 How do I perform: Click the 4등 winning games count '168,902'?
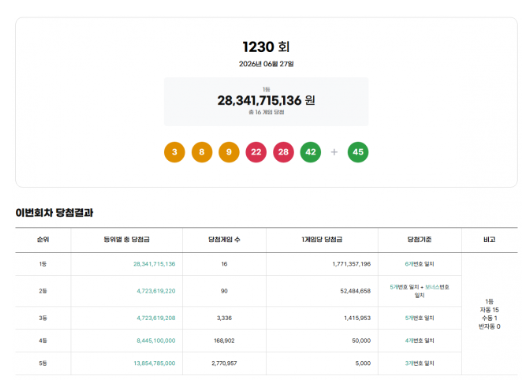(x=224, y=341)
